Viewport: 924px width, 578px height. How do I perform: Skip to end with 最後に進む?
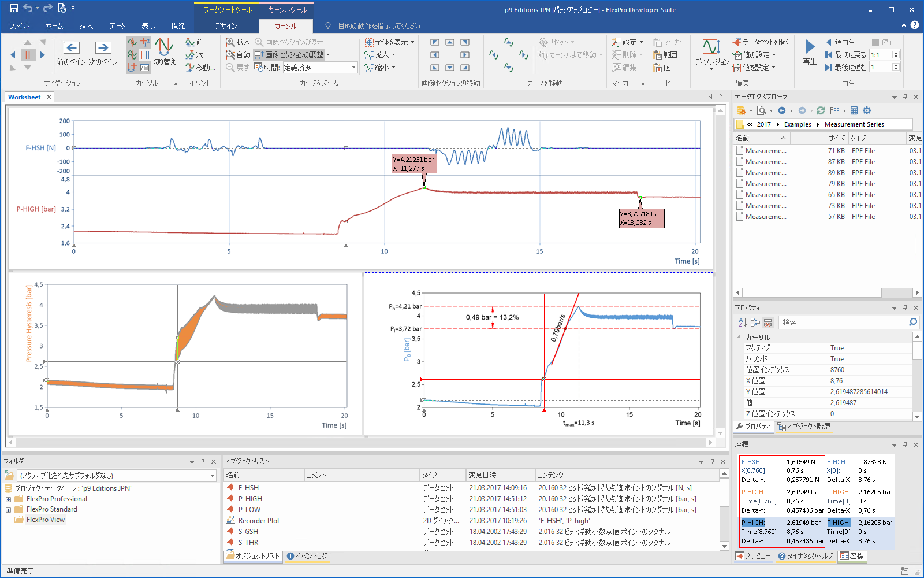pyautogui.click(x=845, y=68)
